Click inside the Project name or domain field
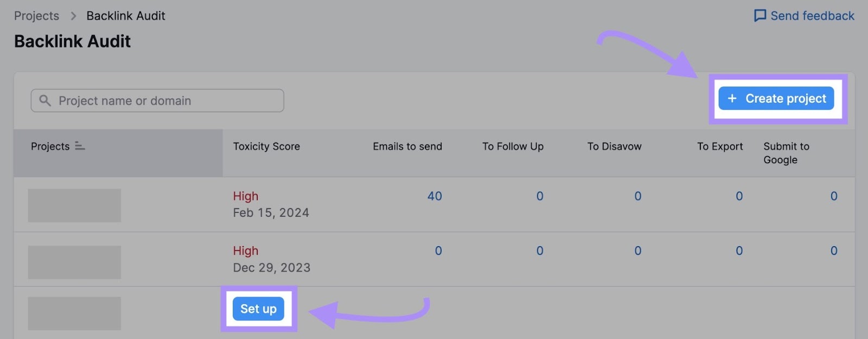The width and height of the screenshot is (868, 339). [x=157, y=101]
